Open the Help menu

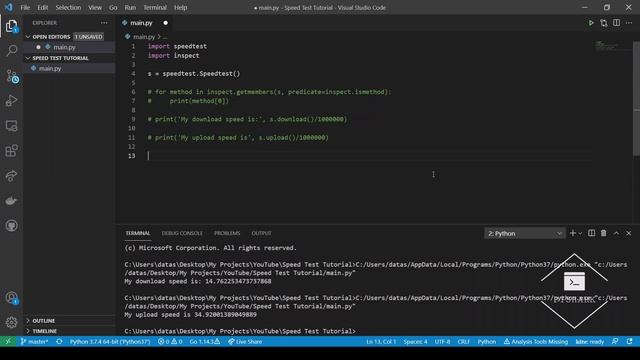point(180,7)
